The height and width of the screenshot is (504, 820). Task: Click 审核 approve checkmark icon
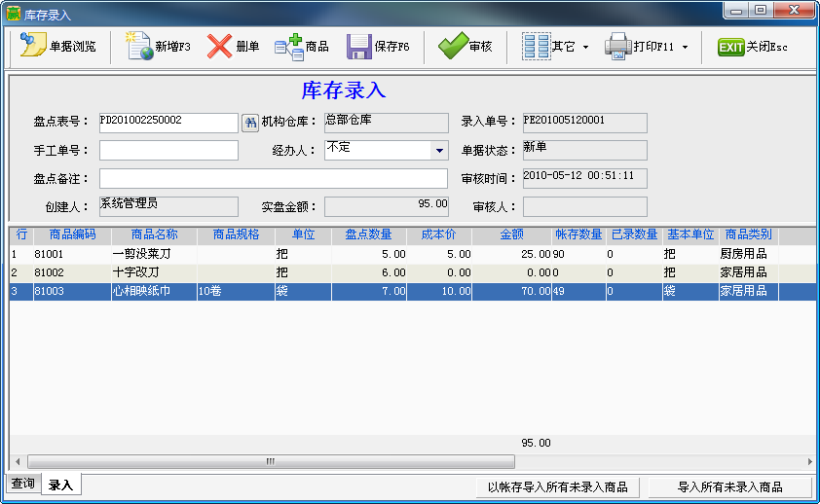(x=453, y=47)
